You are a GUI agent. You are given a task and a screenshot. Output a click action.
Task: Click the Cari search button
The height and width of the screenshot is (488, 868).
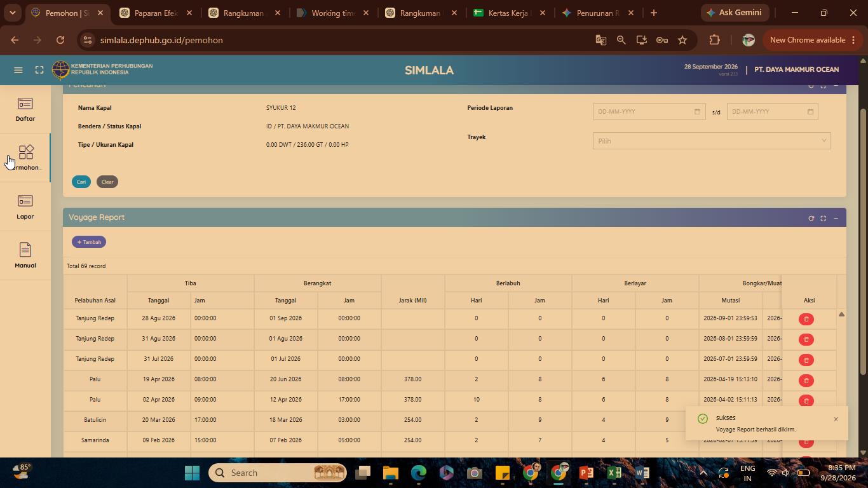tap(81, 182)
